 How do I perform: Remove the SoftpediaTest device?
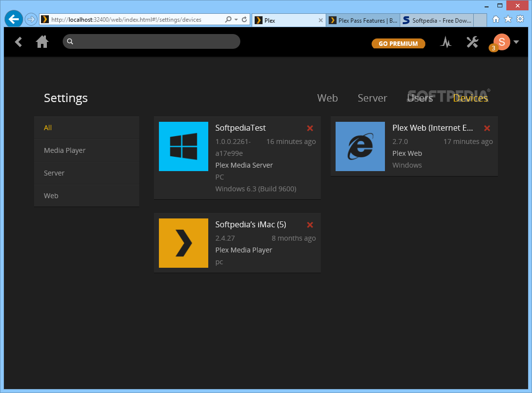pos(310,128)
